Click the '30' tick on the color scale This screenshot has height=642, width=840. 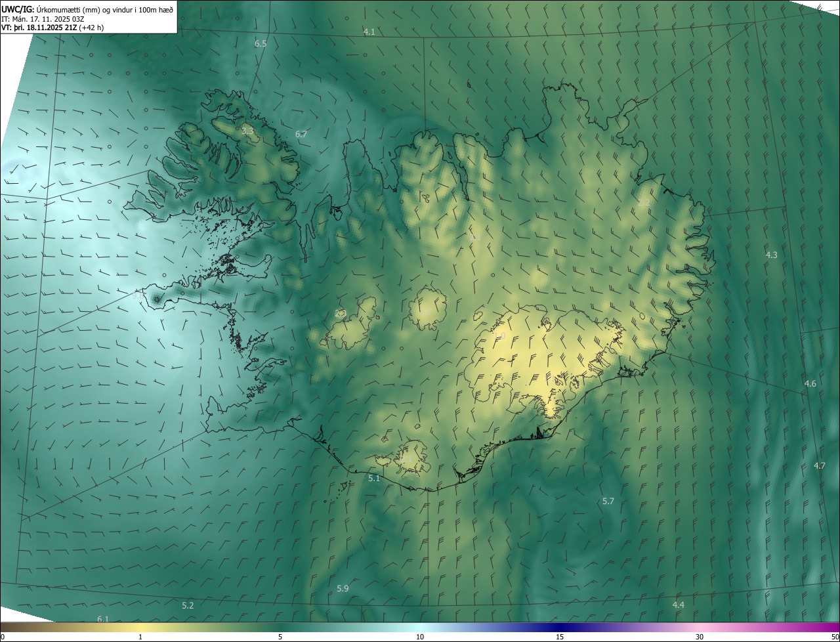(700, 637)
